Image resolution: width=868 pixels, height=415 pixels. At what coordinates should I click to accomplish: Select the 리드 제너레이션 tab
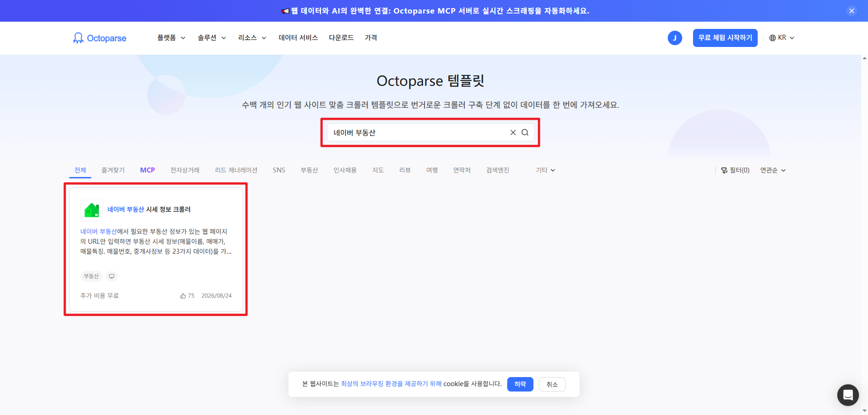(236, 170)
